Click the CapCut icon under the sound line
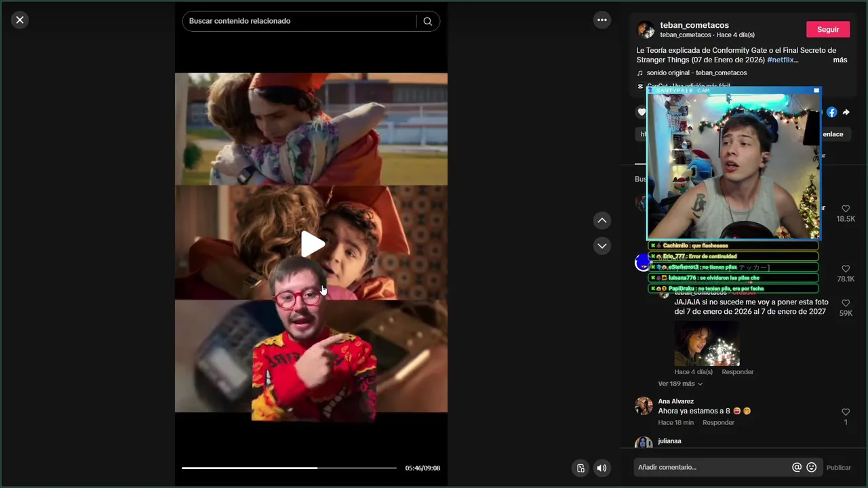The width and height of the screenshot is (868, 488). point(640,86)
